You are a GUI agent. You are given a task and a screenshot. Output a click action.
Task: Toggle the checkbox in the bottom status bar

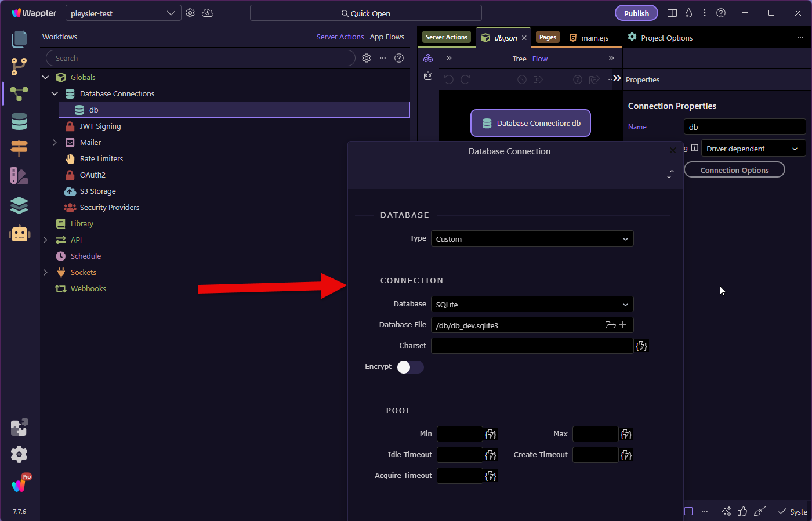(x=688, y=511)
